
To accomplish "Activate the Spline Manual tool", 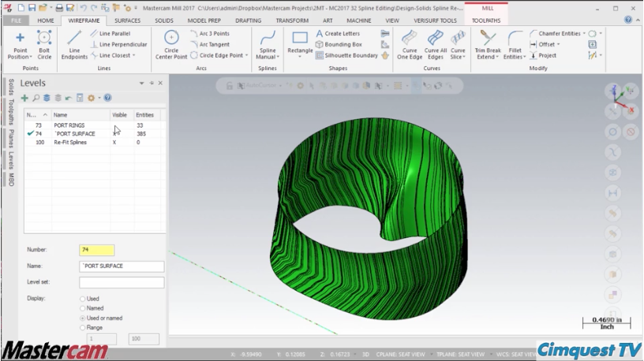I will (x=268, y=45).
